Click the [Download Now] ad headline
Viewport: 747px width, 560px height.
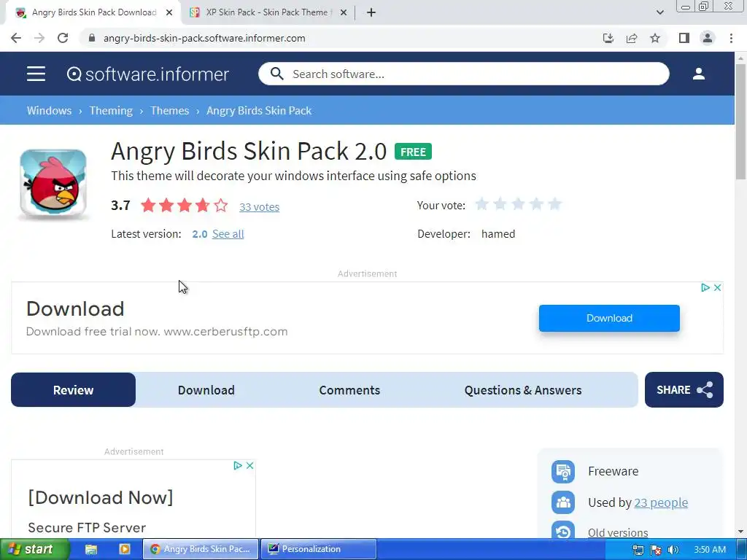coord(101,497)
